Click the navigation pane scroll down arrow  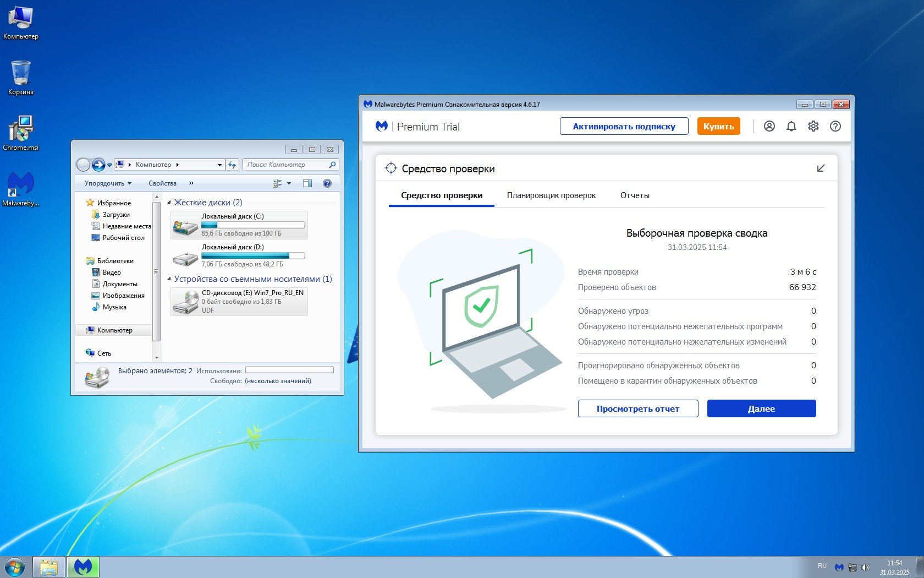[x=157, y=357]
